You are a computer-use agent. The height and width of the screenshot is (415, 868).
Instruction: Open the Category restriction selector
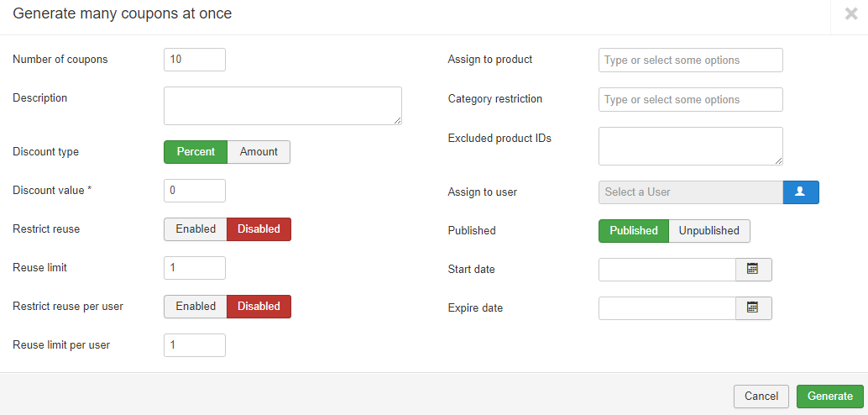click(690, 100)
